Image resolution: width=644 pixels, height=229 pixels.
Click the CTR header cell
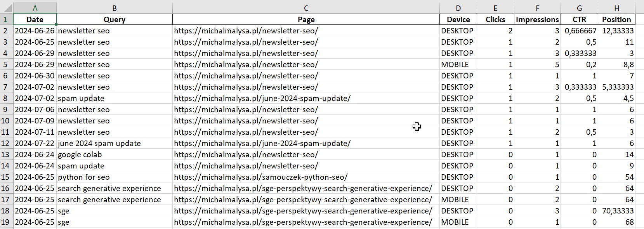579,19
